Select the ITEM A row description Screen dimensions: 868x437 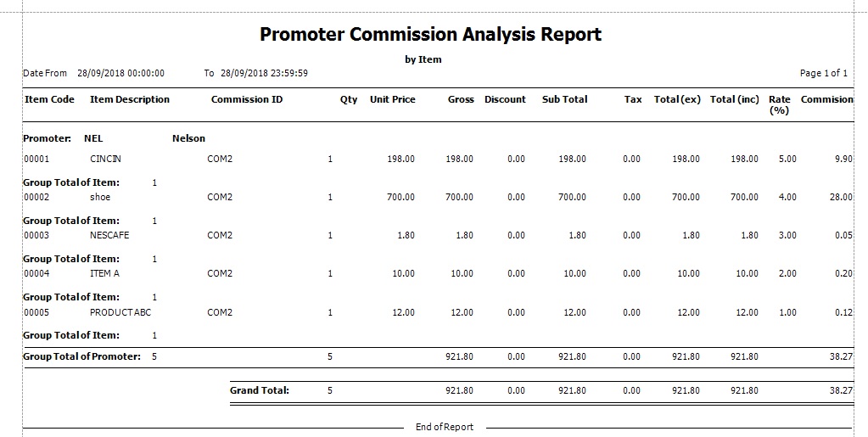[x=104, y=273]
